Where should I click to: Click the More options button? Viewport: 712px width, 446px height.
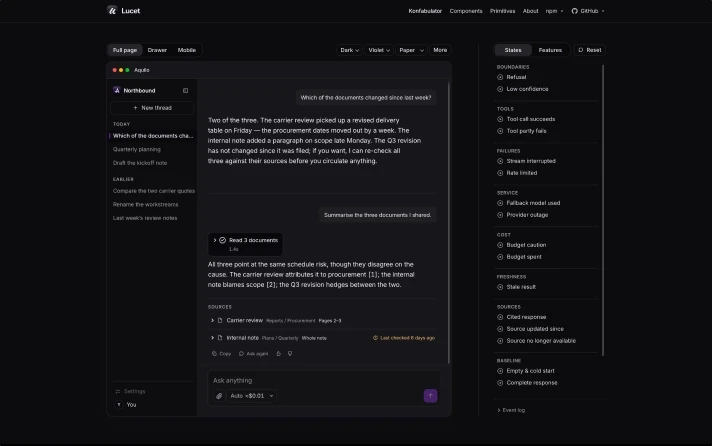[440, 50]
